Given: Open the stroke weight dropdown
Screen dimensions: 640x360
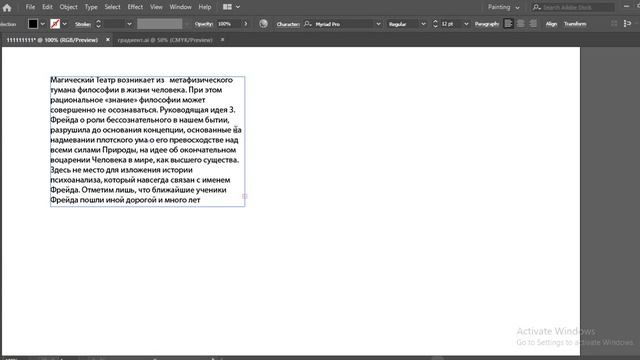Looking at the screenshot, I should pyautogui.click(x=129, y=24).
